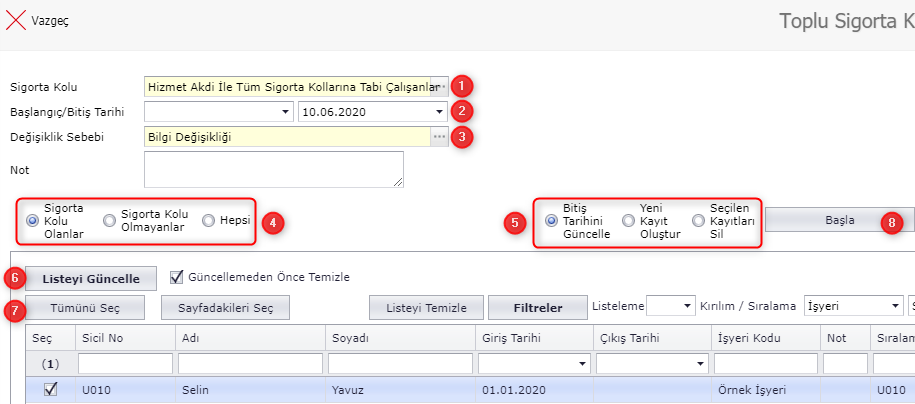Expand the start date dropdown
This screenshot has width=915, height=404.
point(285,112)
